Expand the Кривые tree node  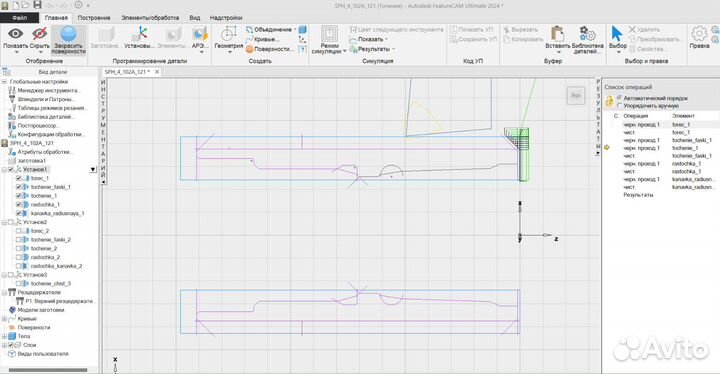(4, 318)
